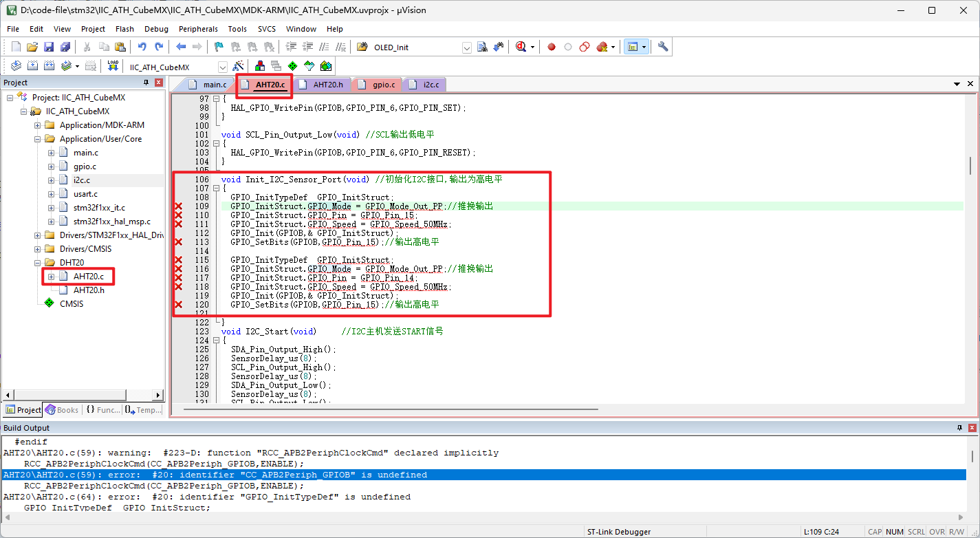Viewport: 980px width, 538px height.
Task: Click the Paste clipboard icon
Action: pyautogui.click(x=120, y=47)
